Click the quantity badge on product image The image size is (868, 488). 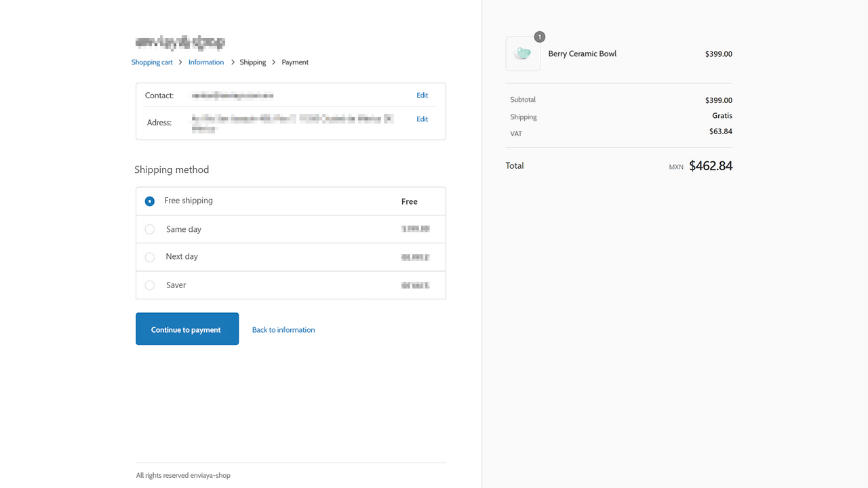(x=539, y=37)
